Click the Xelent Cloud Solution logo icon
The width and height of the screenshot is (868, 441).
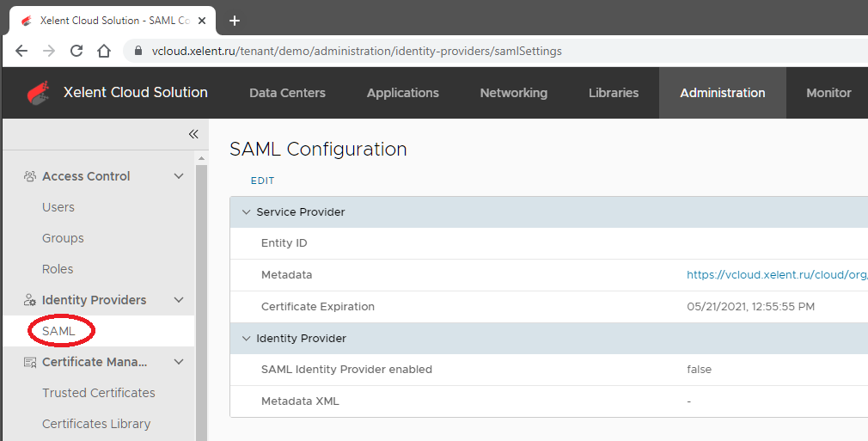pos(39,93)
